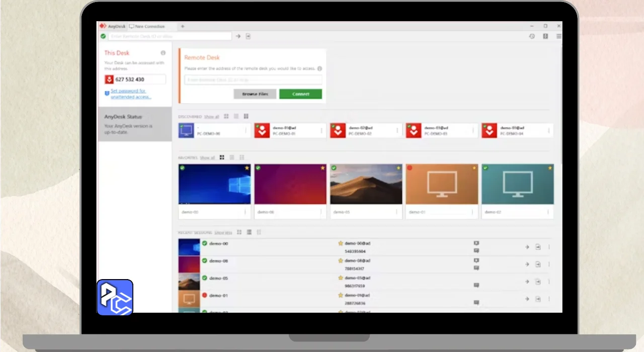The image size is (644, 352).
Task: Open the three-dot menu on the PC-DEMO-04 card
Action: 548,131
